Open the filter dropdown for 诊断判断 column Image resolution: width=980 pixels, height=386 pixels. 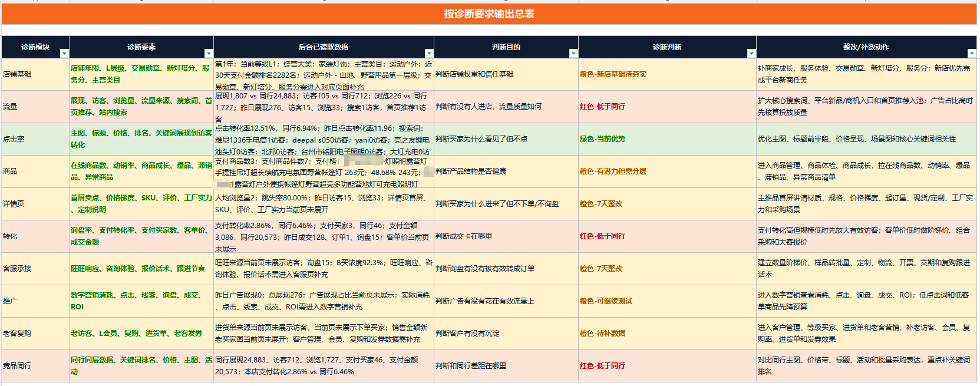(751, 54)
